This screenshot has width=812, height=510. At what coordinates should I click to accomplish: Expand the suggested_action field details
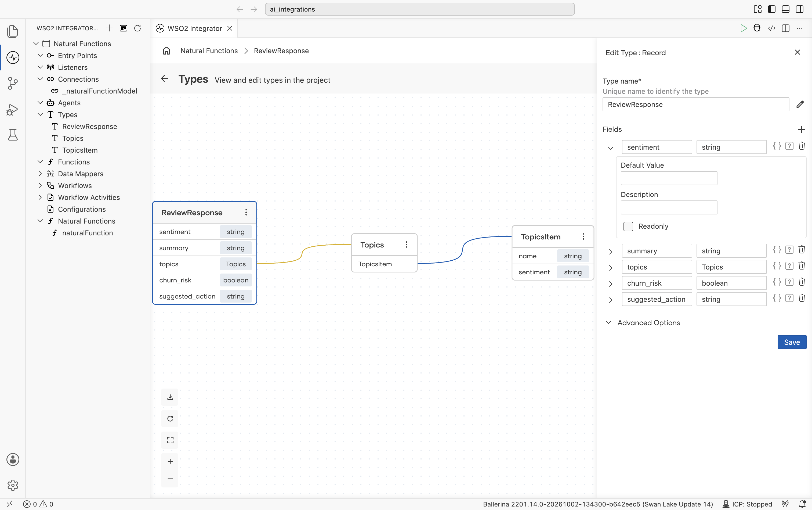tap(610, 300)
